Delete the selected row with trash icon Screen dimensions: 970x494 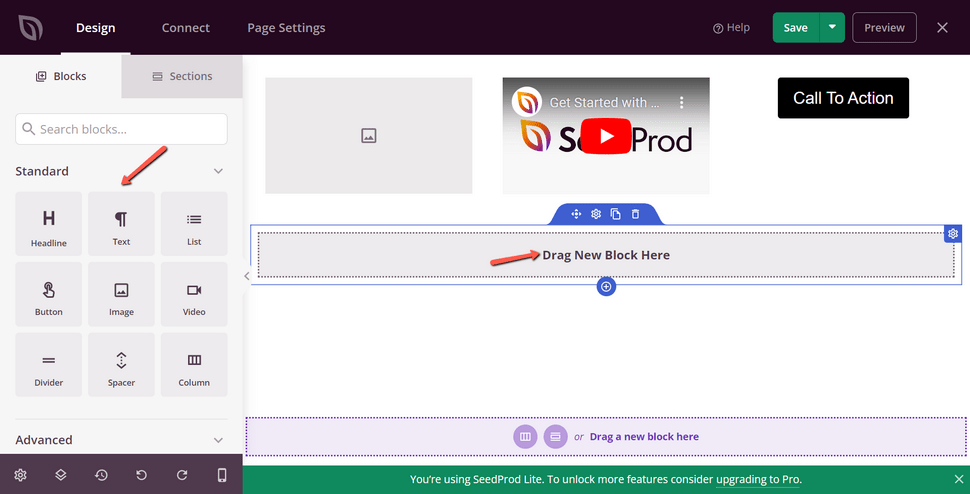635,214
